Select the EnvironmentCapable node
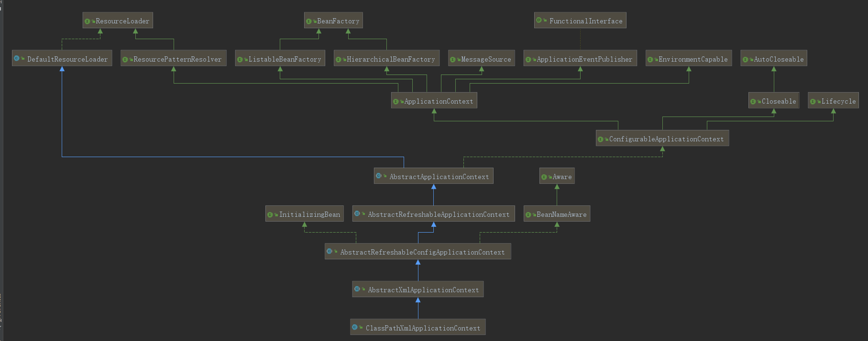Viewport: 868px width, 341px height. 689,58
